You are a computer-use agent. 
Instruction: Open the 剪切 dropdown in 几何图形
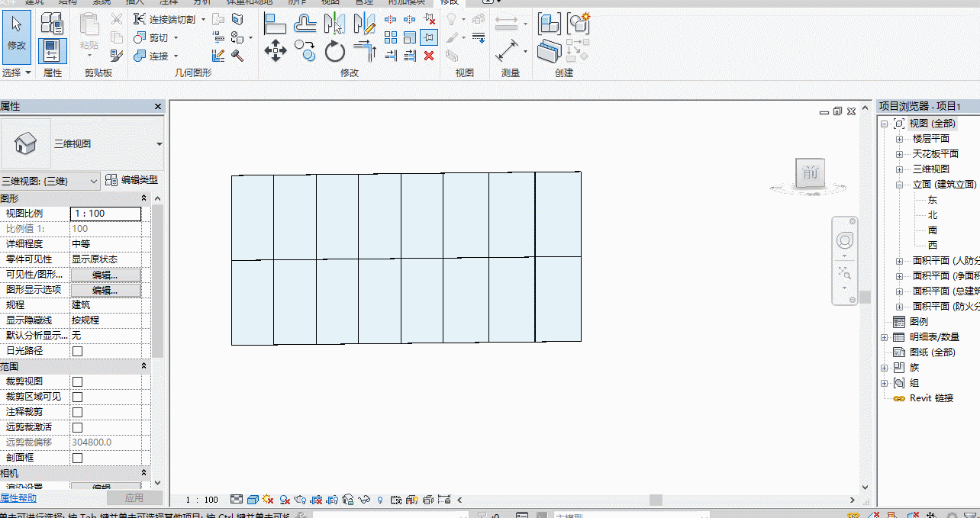tap(176, 37)
